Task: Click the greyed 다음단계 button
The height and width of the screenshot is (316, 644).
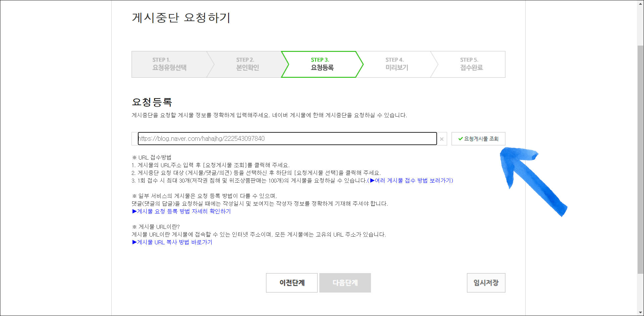Action: (345, 283)
